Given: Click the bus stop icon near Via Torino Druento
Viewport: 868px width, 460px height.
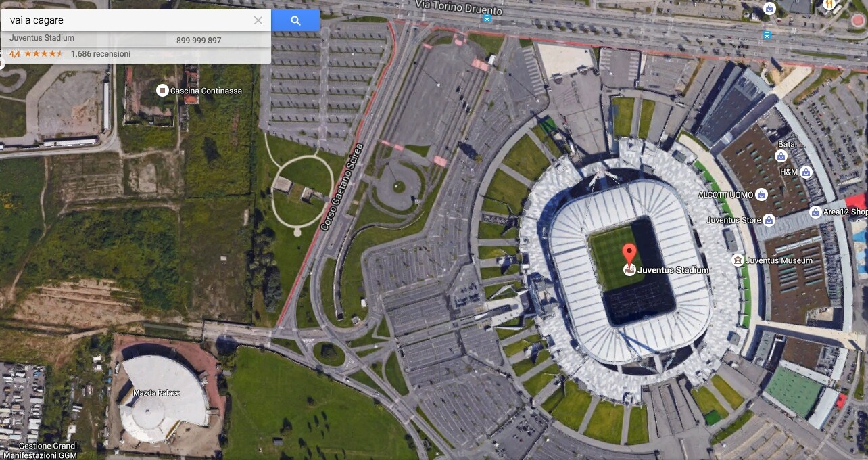Looking at the screenshot, I should coord(487,19).
